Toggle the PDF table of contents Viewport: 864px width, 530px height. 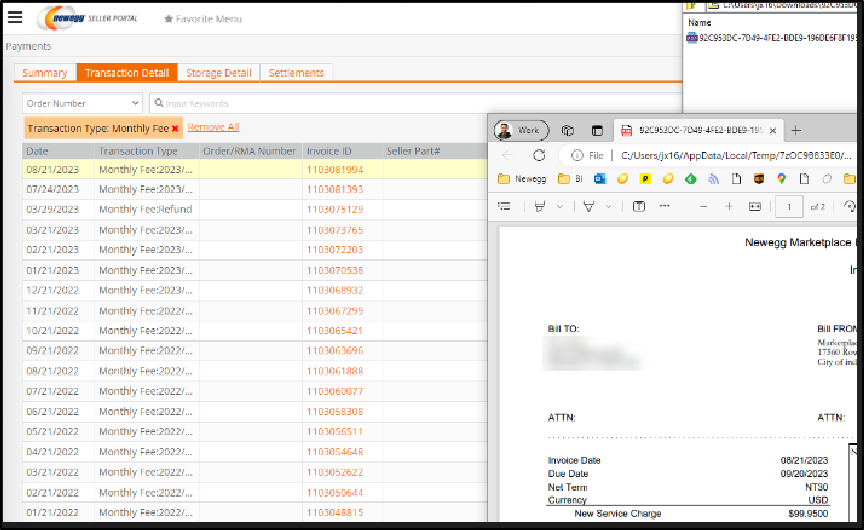pos(504,207)
